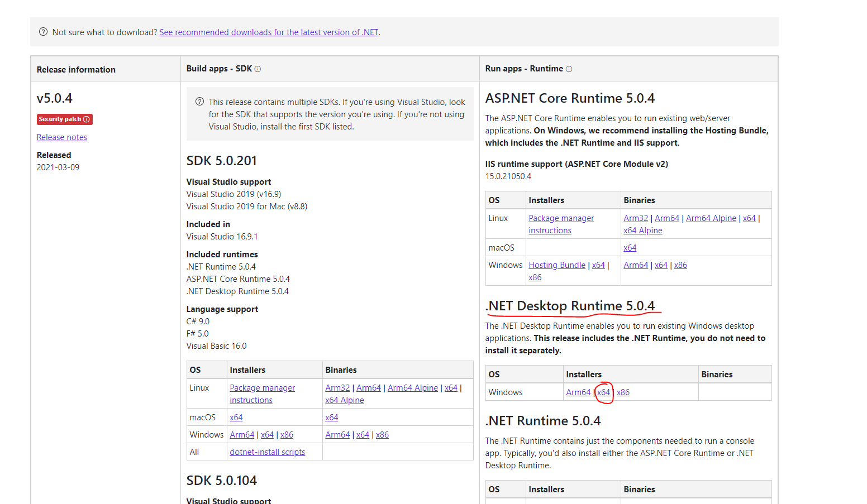
Task: Open the dotnet-install scripts link
Action: pyautogui.click(x=268, y=452)
